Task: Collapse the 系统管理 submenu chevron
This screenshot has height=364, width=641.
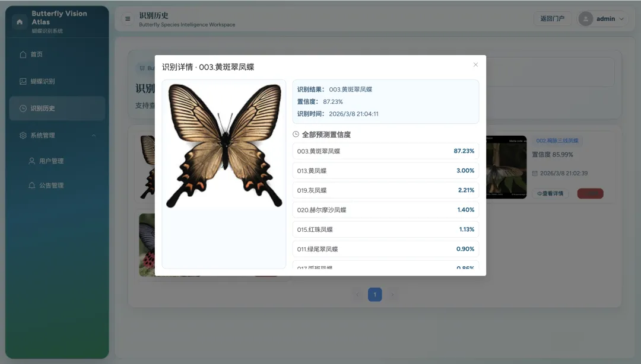Action: point(94,135)
